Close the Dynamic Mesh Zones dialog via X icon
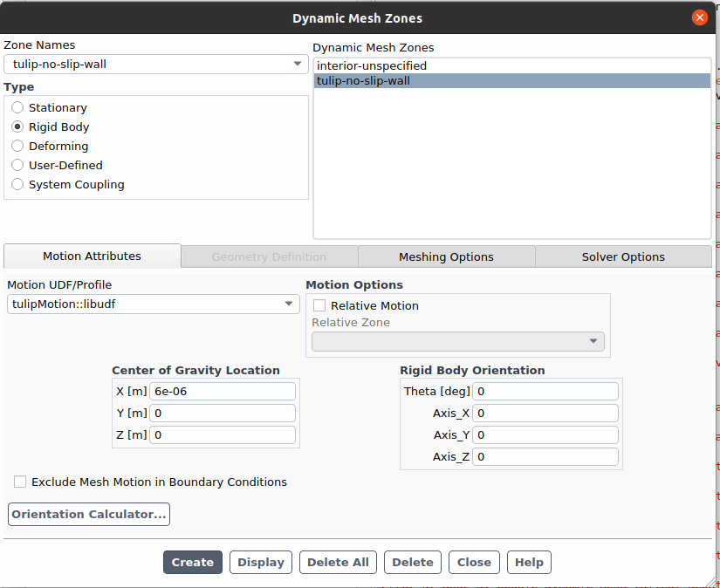Screen dimensions: 720x588 pos(699,17)
